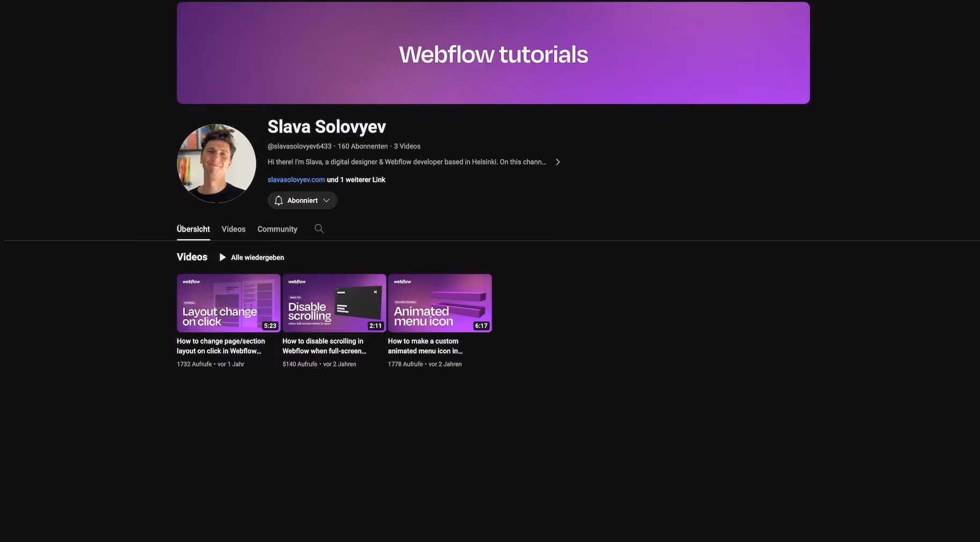Open title 'How to change page/section layout'
Viewport: 980px width, 542px height.
(221, 346)
